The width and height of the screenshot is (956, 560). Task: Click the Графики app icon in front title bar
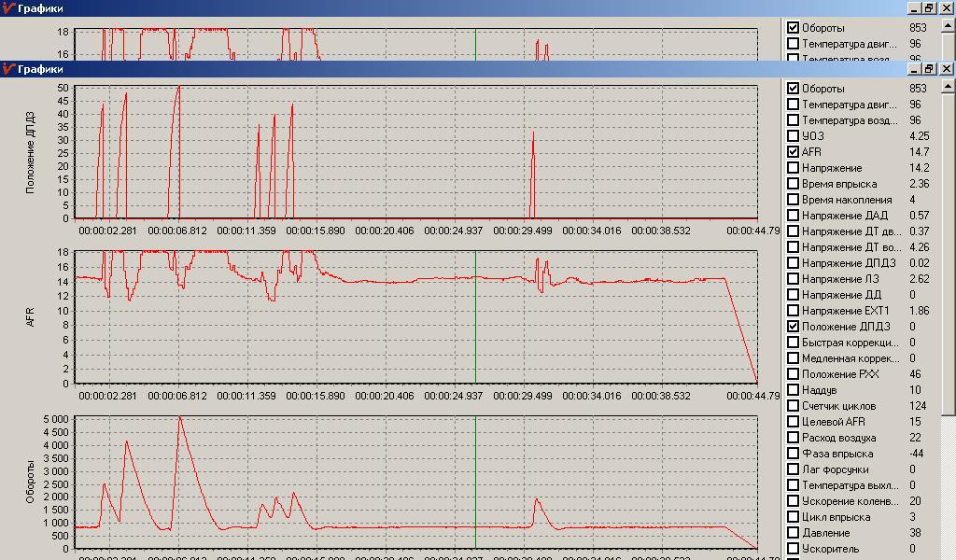[x=8, y=69]
